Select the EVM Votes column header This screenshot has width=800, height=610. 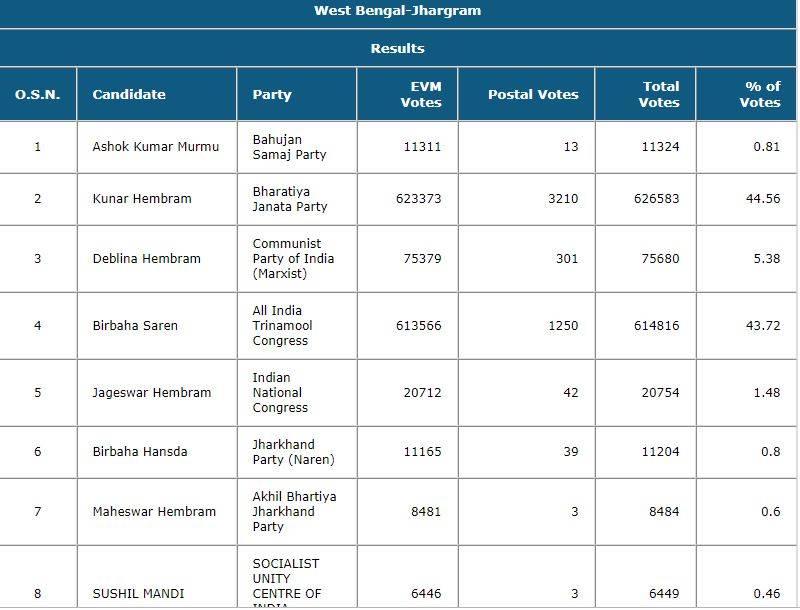(x=420, y=95)
